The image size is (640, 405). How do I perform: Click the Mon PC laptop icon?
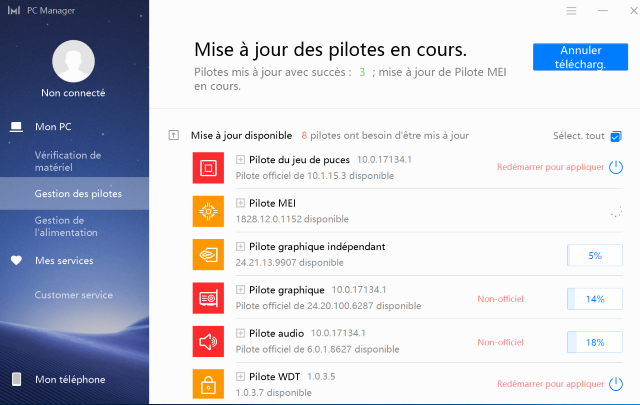pyautogui.click(x=16, y=127)
